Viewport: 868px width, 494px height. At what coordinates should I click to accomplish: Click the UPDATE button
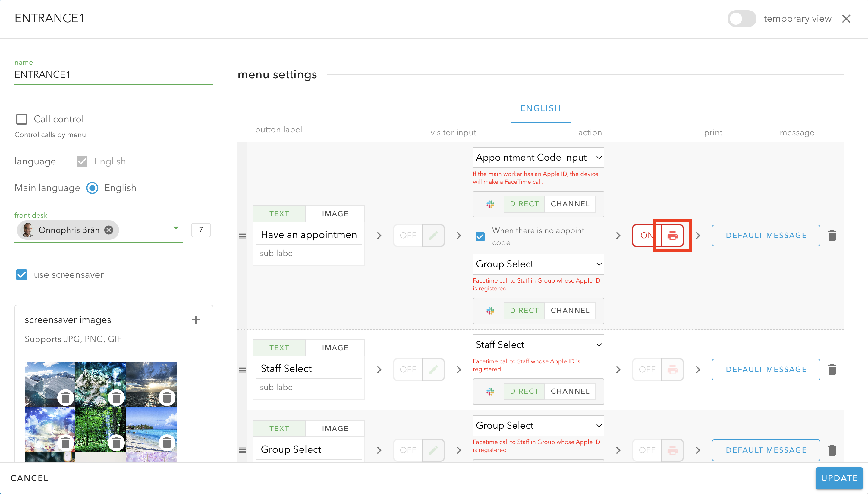tap(839, 478)
